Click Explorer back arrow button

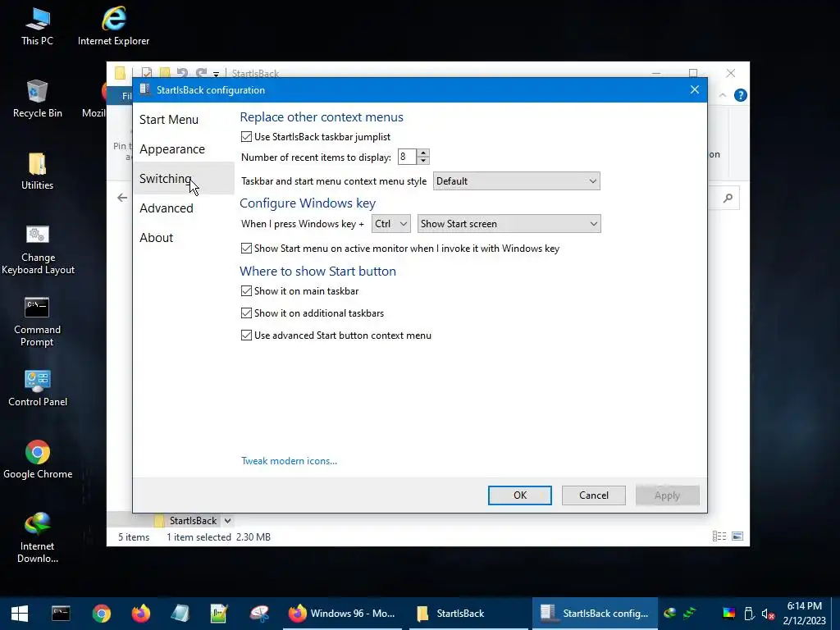click(x=122, y=198)
